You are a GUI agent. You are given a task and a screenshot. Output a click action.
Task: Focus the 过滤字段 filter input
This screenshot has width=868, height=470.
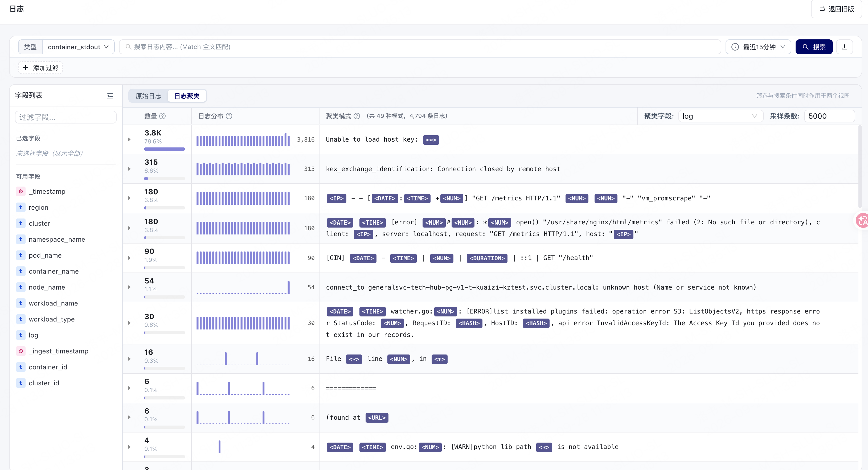(x=66, y=117)
